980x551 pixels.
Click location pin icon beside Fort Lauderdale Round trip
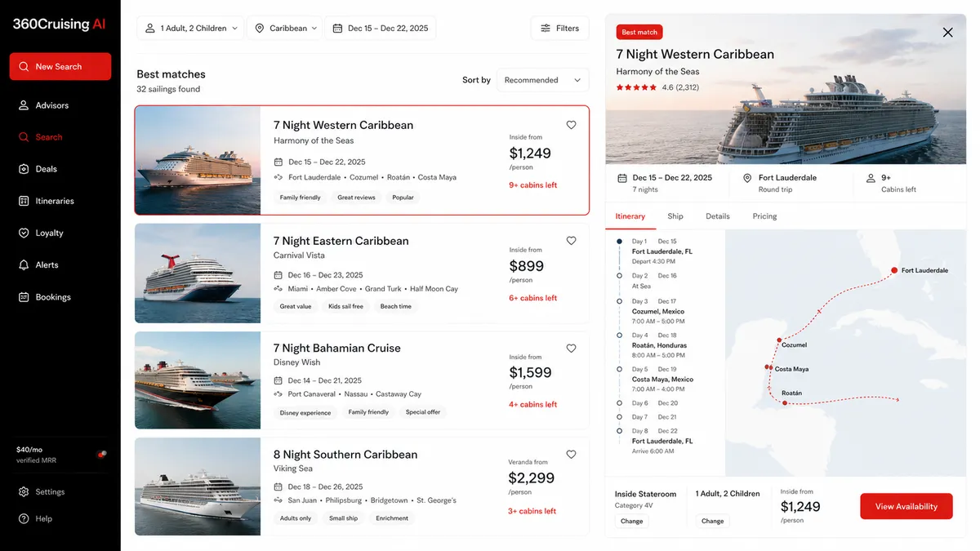[x=747, y=178]
